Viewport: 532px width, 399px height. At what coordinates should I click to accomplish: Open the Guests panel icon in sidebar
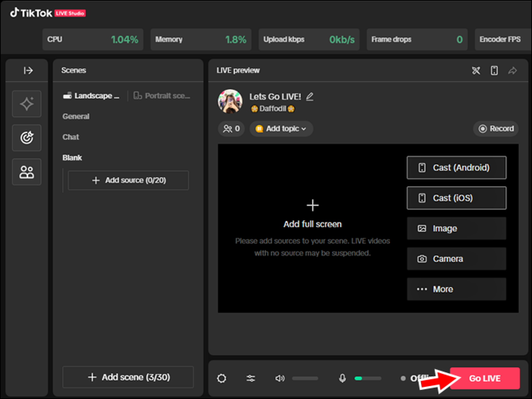coord(27,172)
